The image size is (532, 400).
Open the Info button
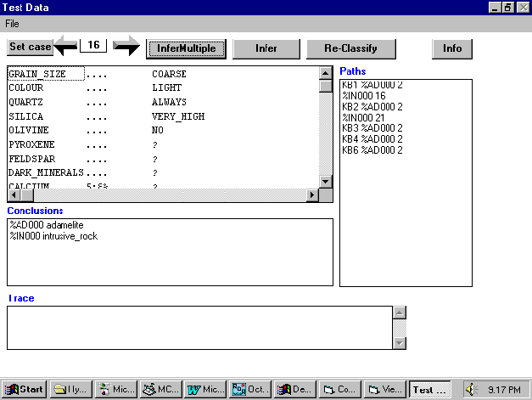coord(451,48)
